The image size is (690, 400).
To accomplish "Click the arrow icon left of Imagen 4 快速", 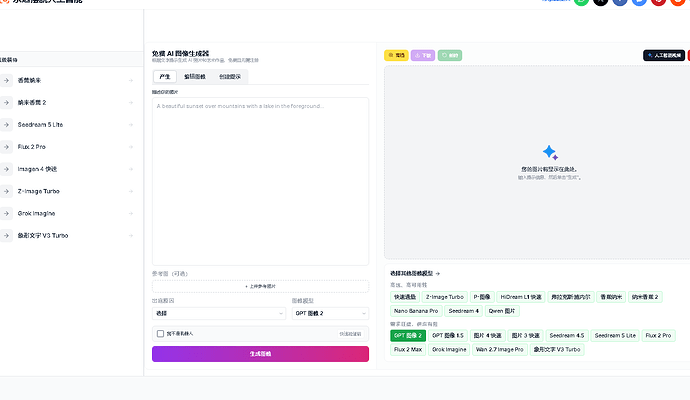I will coord(6,169).
